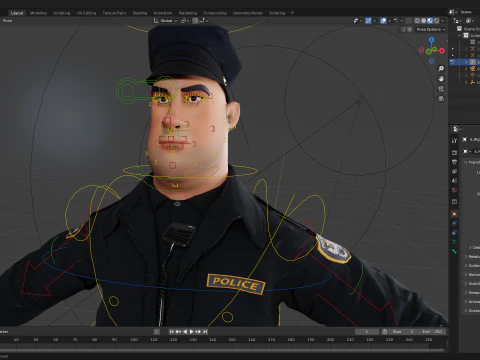Add a new workspace with the plus button
The height and width of the screenshot is (360, 480).
pyautogui.click(x=292, y=13)
